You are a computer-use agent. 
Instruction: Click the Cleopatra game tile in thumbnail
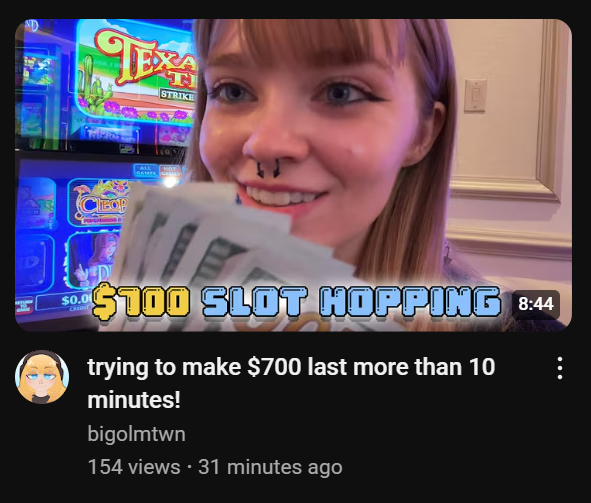[100, 203]
